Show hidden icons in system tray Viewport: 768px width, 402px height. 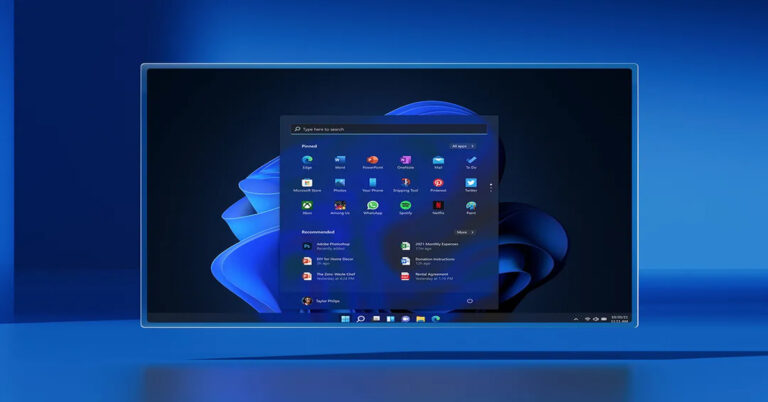click(576, 319)
